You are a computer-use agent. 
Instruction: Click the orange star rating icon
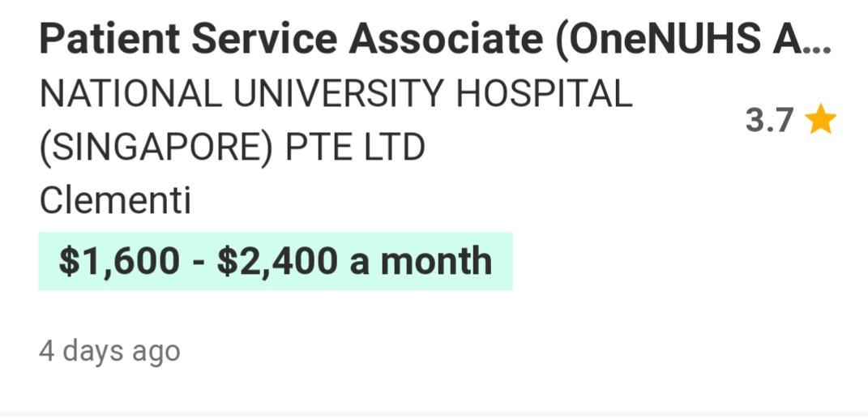820,120
